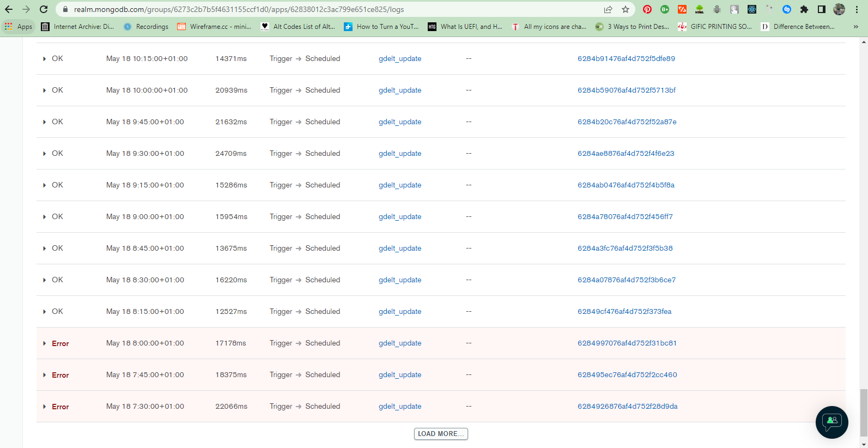Expand the OK log at May 18 9:00:00
The height and width of the screenshot is (448, 868).
pyautogui.click(x=44, y=217)
